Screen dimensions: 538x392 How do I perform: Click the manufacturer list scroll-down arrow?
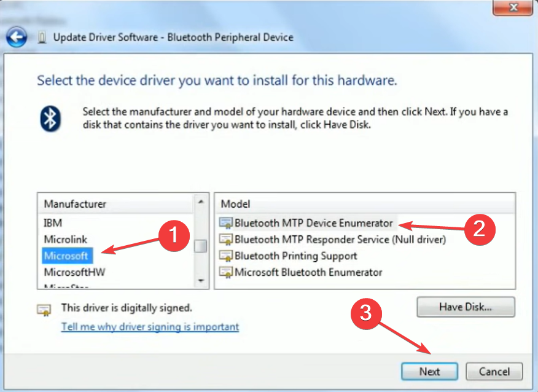click(x=201, y=281)
